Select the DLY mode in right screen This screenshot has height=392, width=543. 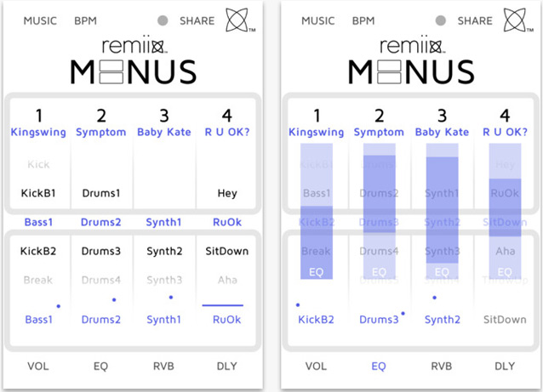[x=505, y=366]
